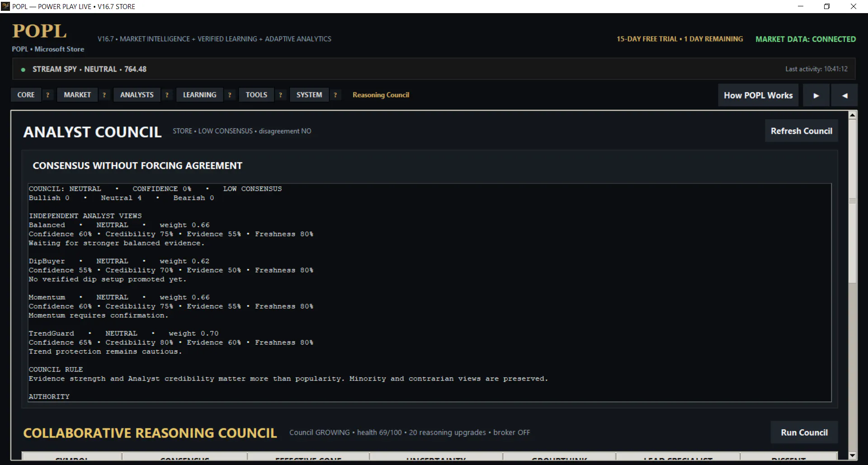
Task: Click the ANALYST COUNCIL heading
Action: [92, 132]
